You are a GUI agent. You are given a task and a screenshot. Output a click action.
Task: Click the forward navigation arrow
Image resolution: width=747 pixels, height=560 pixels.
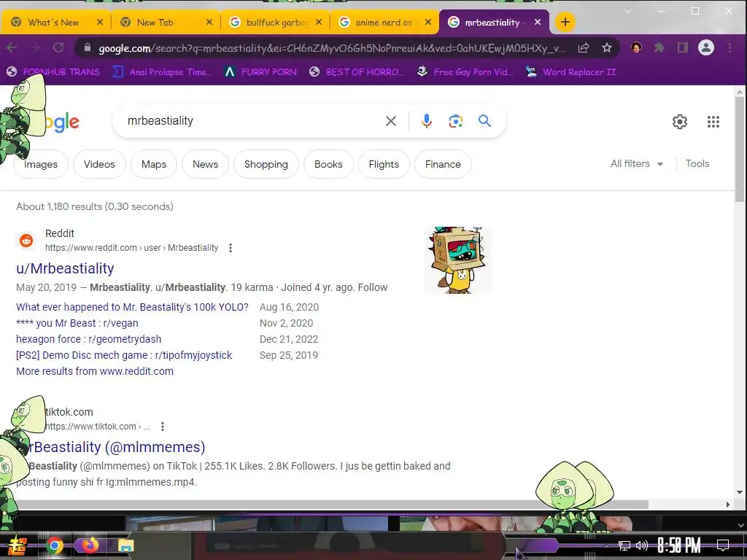35,47
